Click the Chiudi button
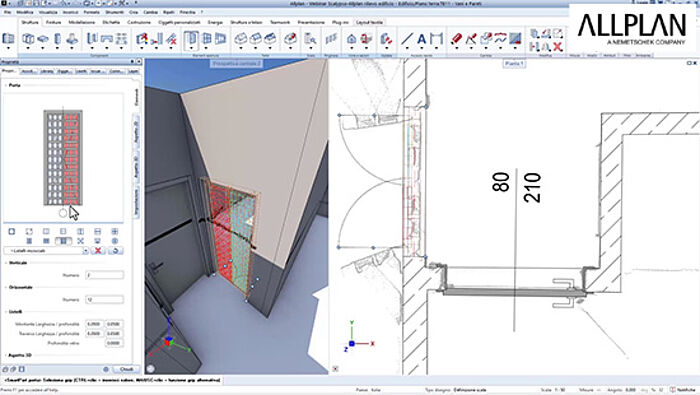This screenshot has height=395, width=700. coord(127,369)
